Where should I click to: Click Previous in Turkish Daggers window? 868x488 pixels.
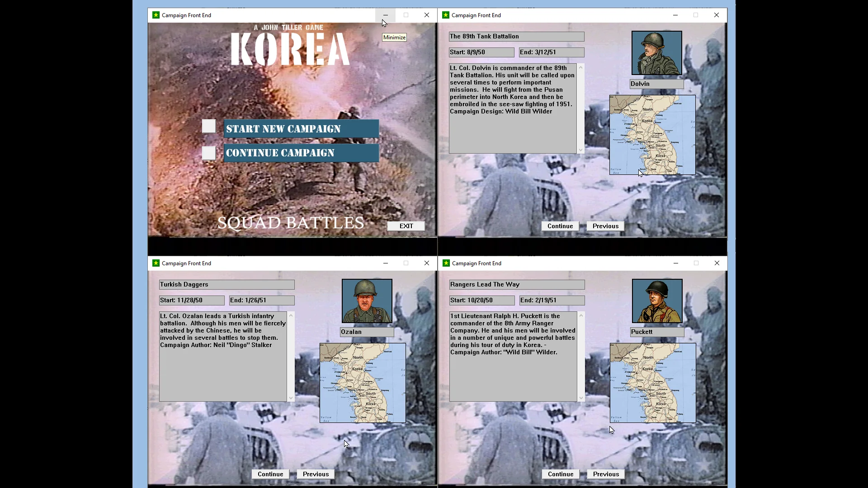coord(316,474)
